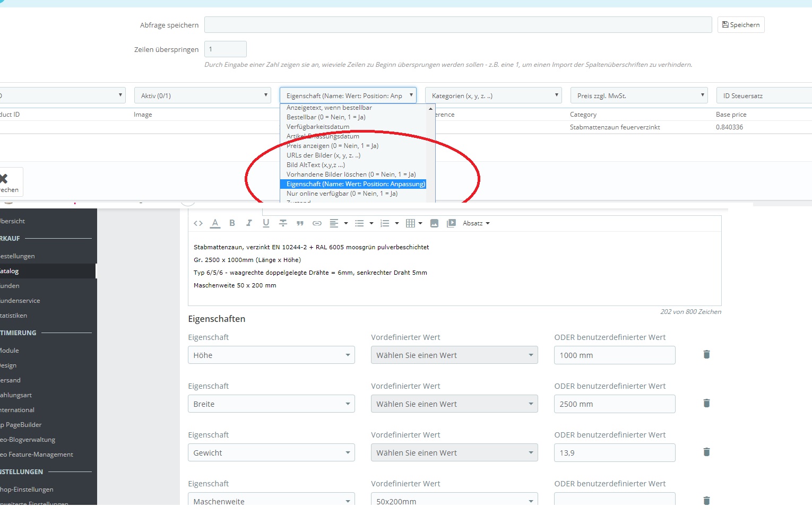Open the text alignment options
Screen dimensions: 812x524
[338, 223]
